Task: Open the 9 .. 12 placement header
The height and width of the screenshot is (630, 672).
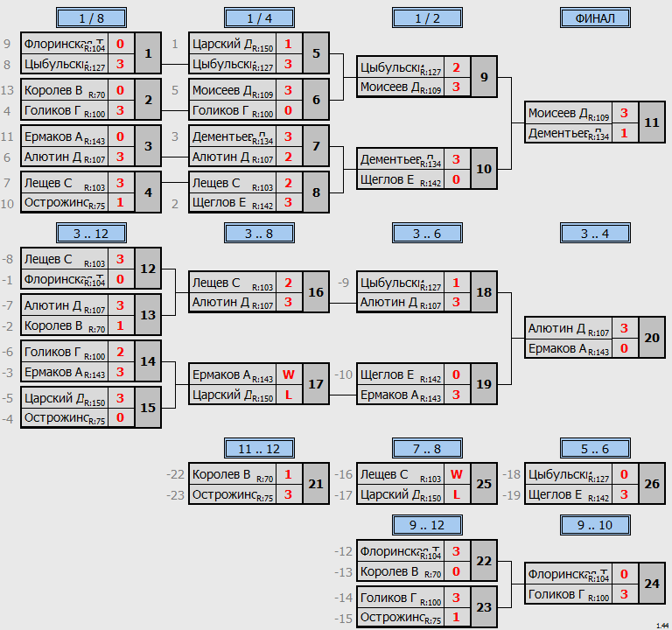Action: pyautogui.click(x=427, y=525)
